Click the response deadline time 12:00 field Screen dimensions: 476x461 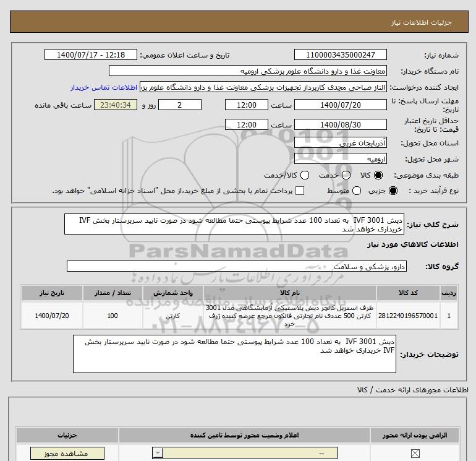(247, 105)
